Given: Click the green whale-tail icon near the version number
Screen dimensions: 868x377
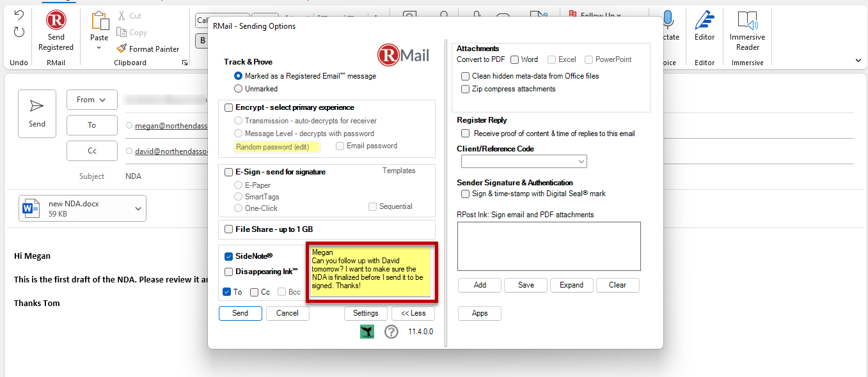Looking at the screenshot, I should point(367,332).
